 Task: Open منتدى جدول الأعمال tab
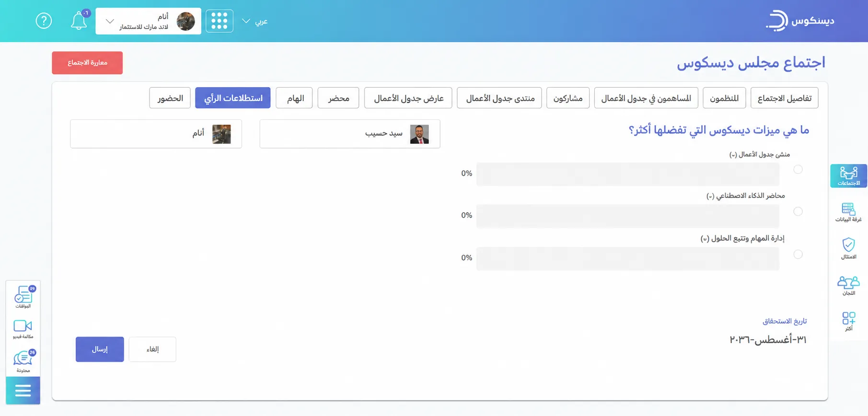point(499,98)
